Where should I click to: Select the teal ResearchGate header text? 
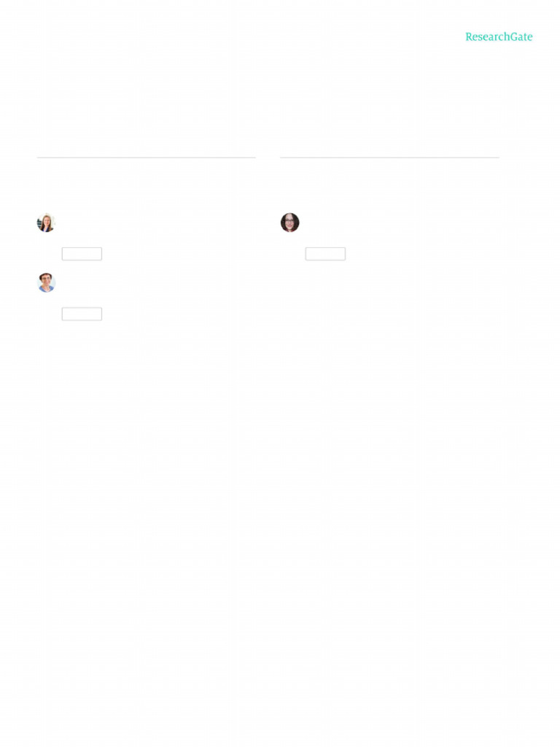point(499,36)
